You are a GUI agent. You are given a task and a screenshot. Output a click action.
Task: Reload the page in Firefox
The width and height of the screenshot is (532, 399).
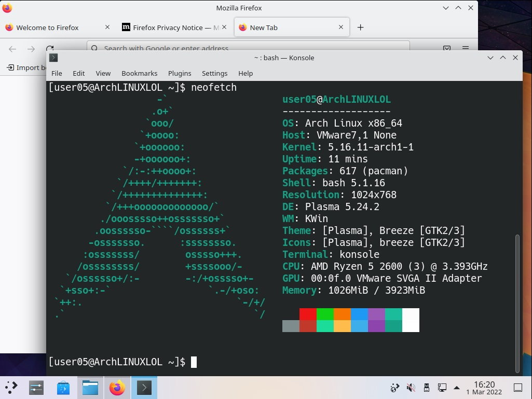tap(50, 49)
